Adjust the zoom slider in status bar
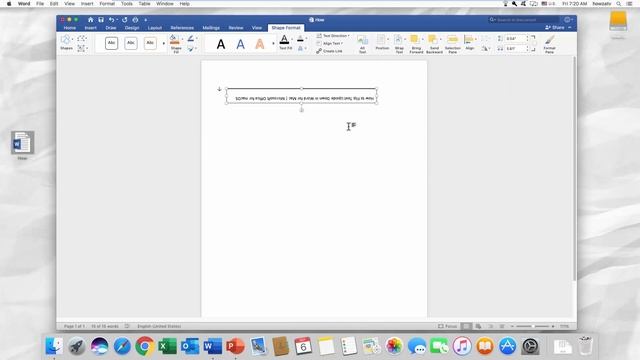This screenshot has height=360, width=640. pyautogui.click(x=533, y=326)
